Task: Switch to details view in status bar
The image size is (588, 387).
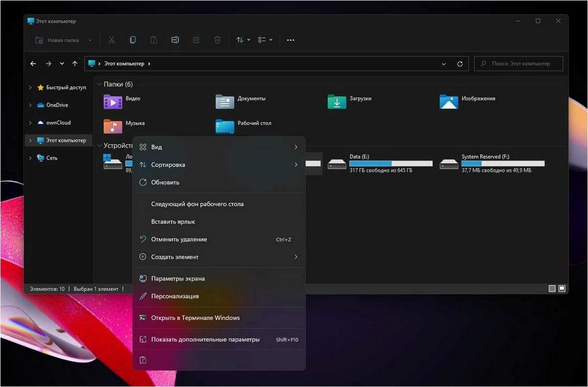Action: click(x=552, y=289)
